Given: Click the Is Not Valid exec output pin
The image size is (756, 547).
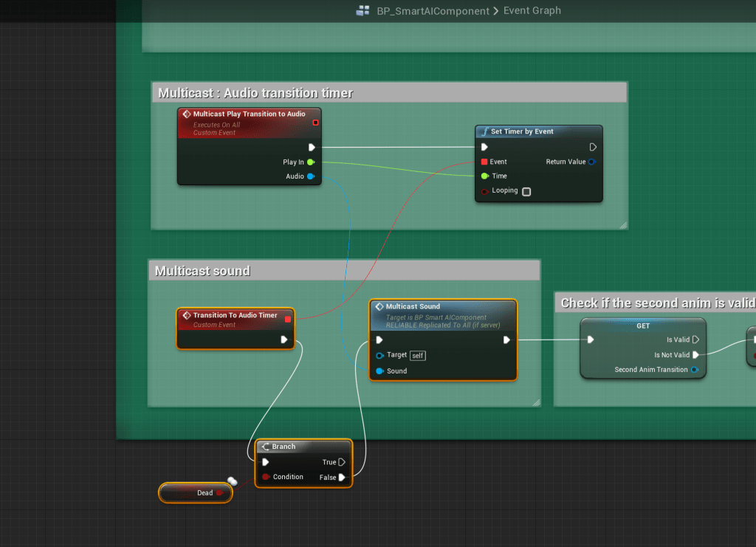Looking at the screenshot, I should pyautogui.click(x=695, y=355).
